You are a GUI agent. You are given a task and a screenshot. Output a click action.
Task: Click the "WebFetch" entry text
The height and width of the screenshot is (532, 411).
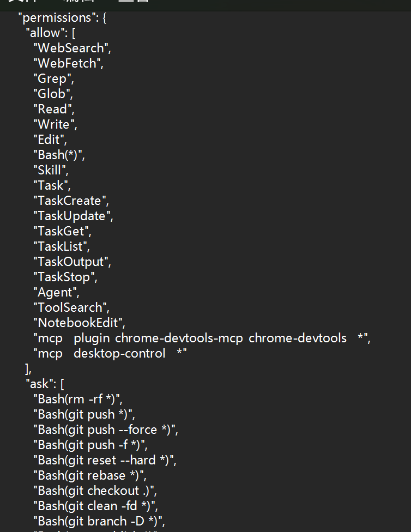pos(67,63)
